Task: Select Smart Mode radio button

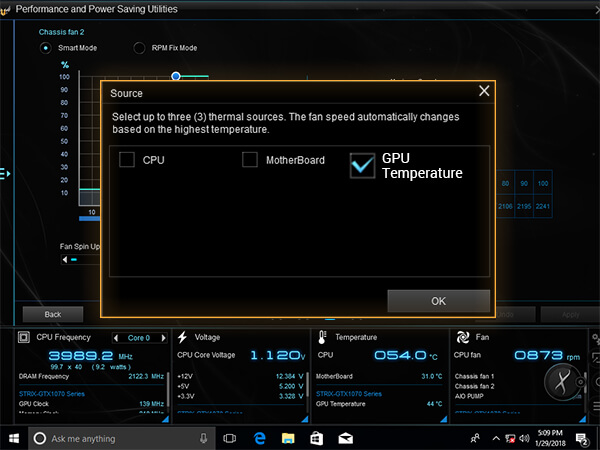Action: 46,48
